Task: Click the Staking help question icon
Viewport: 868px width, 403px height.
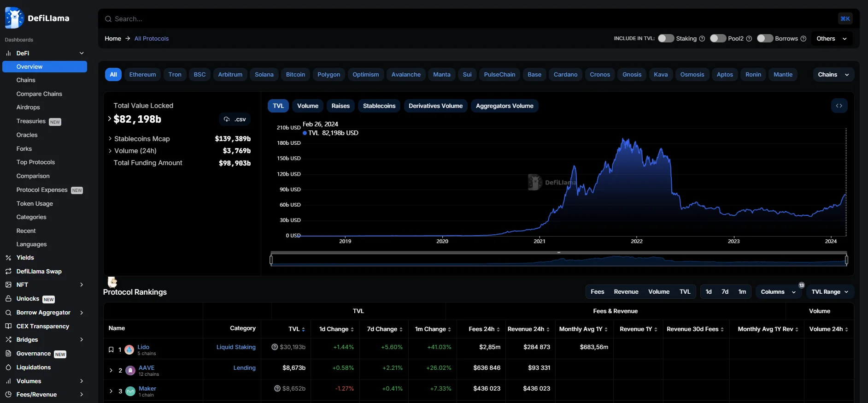Action: click(x=702, y=39)
